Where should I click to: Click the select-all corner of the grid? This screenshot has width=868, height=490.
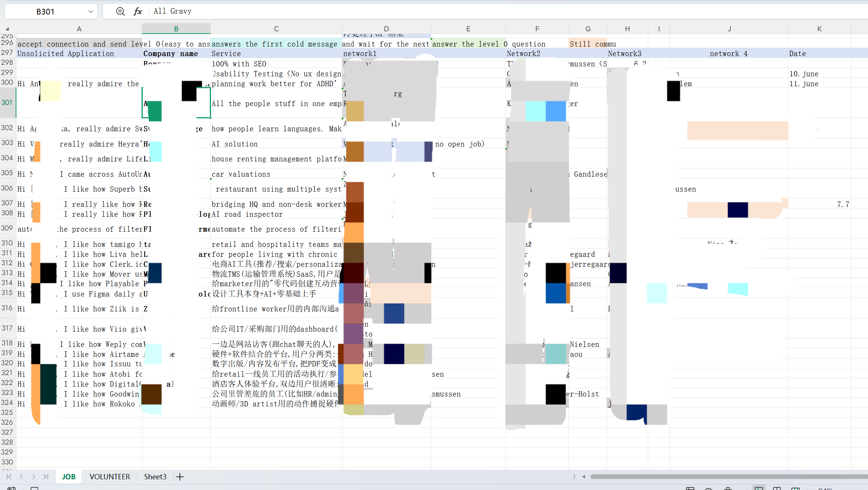[8, 29]
